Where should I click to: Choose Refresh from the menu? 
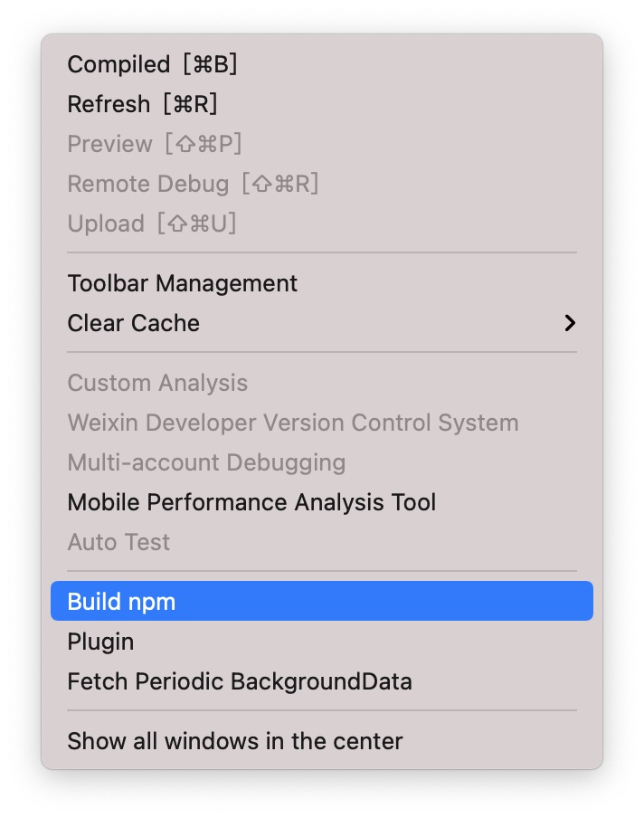point(109,105)
